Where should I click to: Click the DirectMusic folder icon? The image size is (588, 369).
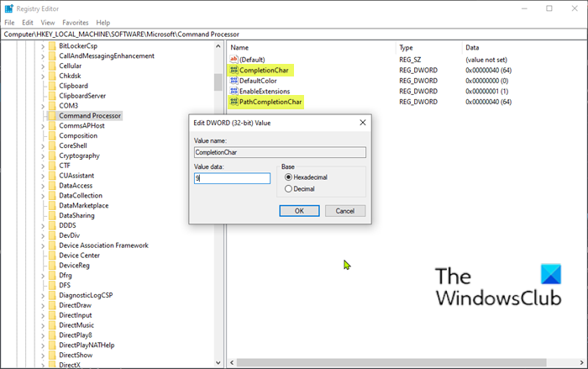click(x=52, y=325)
